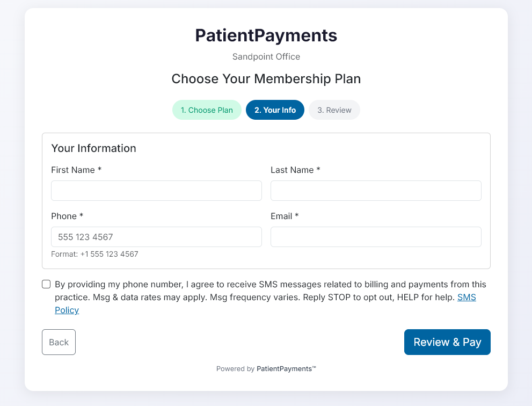The image size is (532, 406).
Task: Click the Sandpoint Office label
Action: (x=266, y=56)
